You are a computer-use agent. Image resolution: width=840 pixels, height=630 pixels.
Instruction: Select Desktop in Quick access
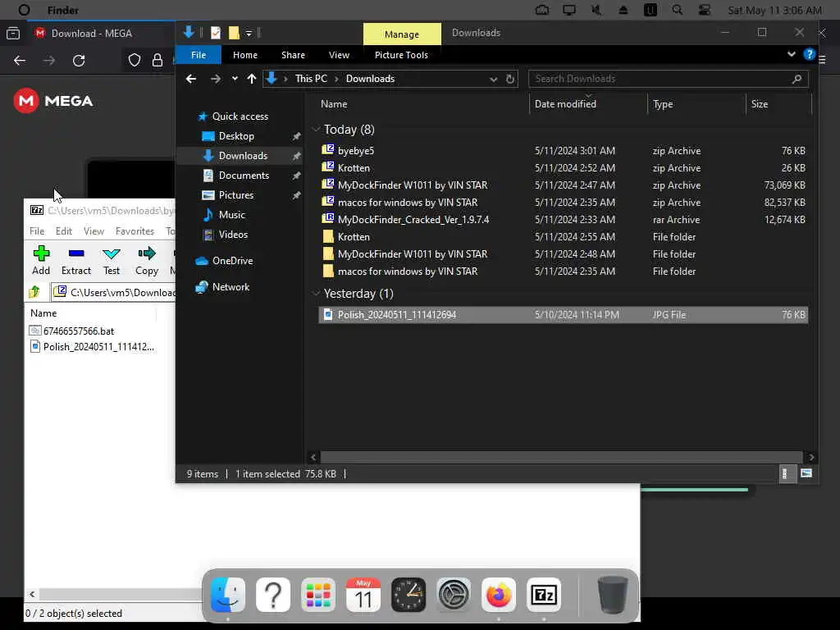[x=236, y=136]
